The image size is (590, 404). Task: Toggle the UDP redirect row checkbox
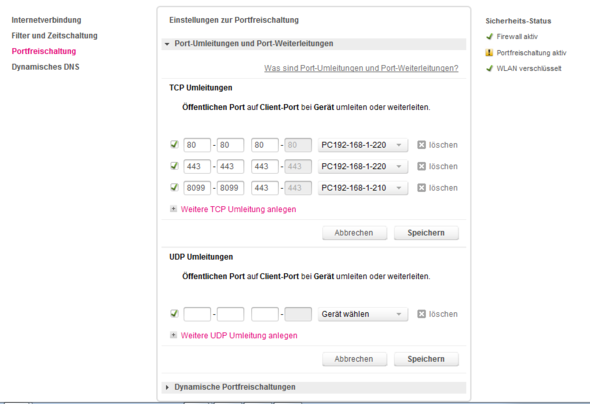point(174,313)
